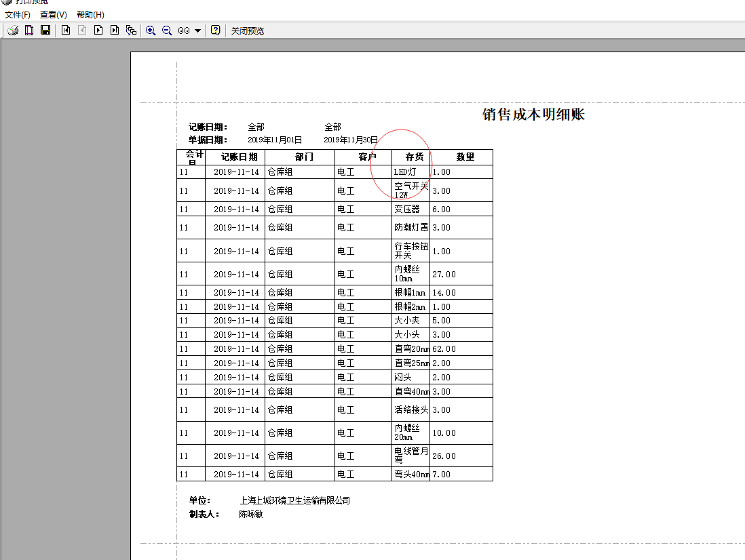Click quantity value 62.00
This screenshot has height=560, width=745.
click(x=444, y=348)
